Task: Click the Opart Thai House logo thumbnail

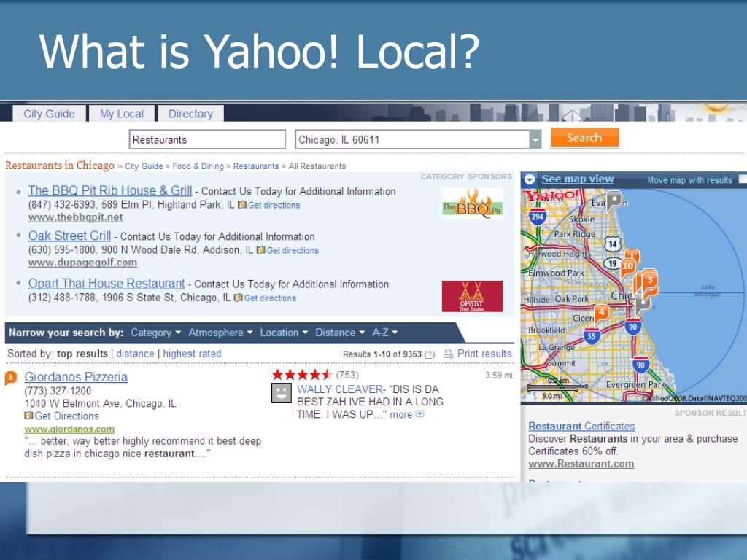Action: [x=472, y=296]
